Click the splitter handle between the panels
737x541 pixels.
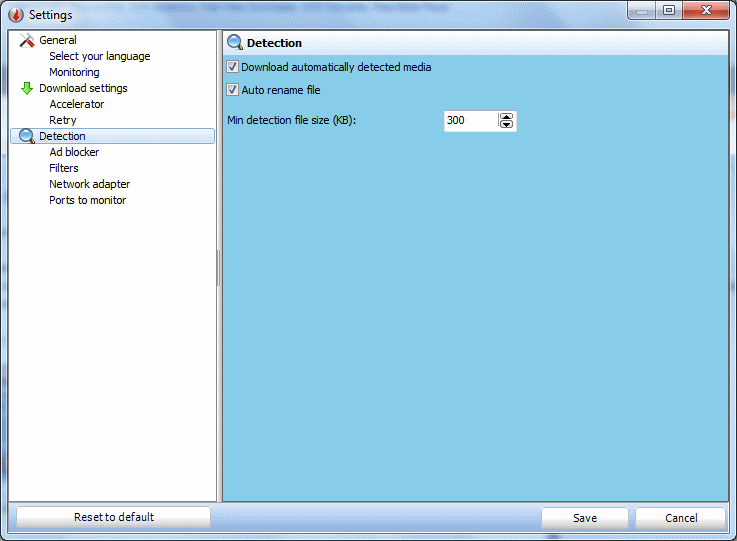tap(219, 268)
